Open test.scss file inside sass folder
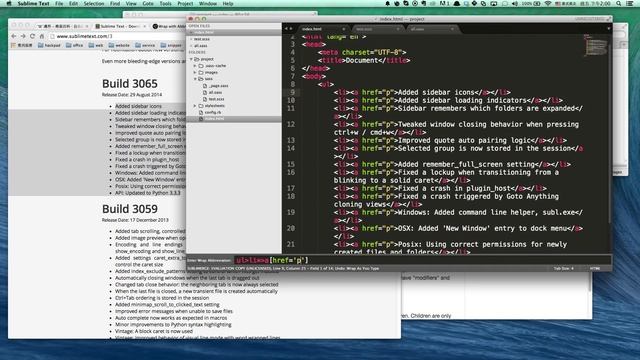Image resolution: width=640 pixels, height=360 pixels. [x=216, y=99]
